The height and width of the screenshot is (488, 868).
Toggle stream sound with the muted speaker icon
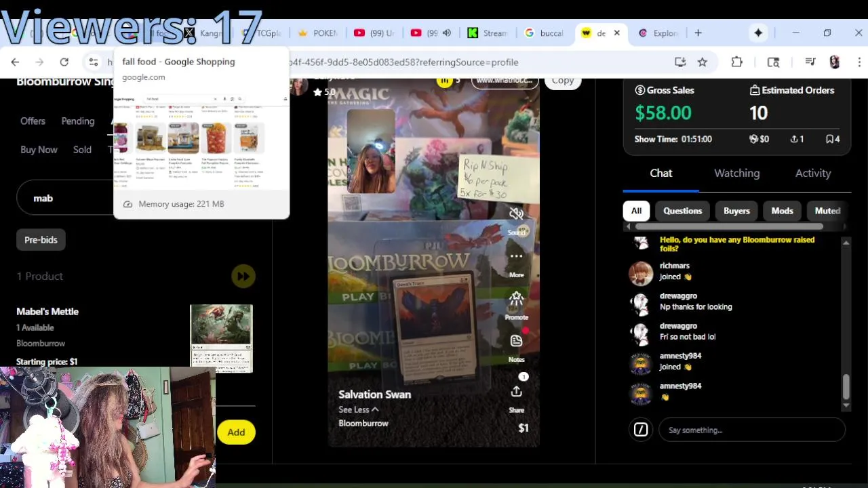point(517,214)
